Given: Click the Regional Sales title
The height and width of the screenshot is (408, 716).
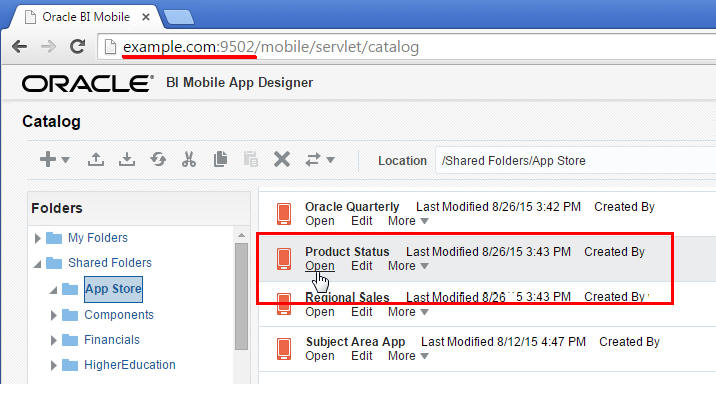Looking at the screenshot, I should (x=347, y=297).
